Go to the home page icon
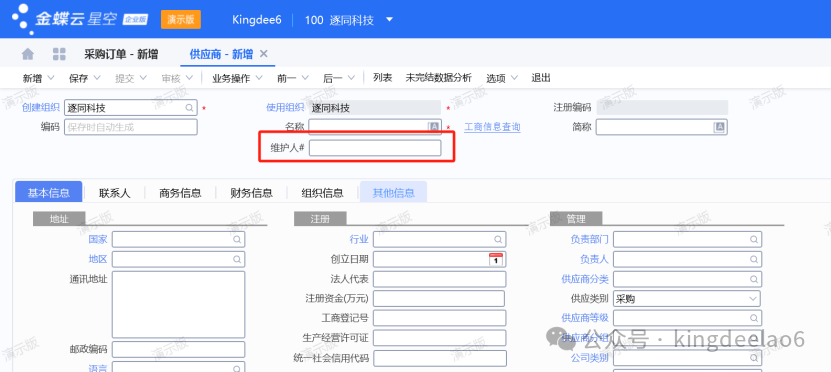The image size is (831, 372). (x=28, y=54)
